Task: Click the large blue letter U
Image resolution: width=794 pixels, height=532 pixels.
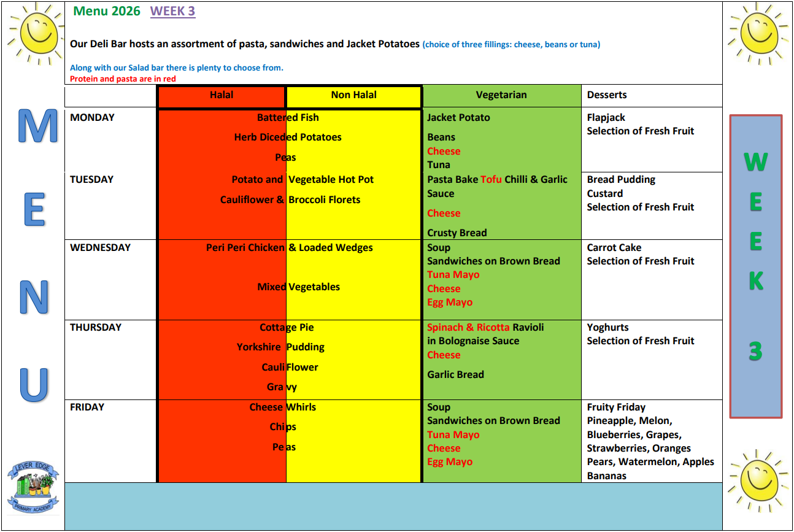Action: (x=34, y=385)
